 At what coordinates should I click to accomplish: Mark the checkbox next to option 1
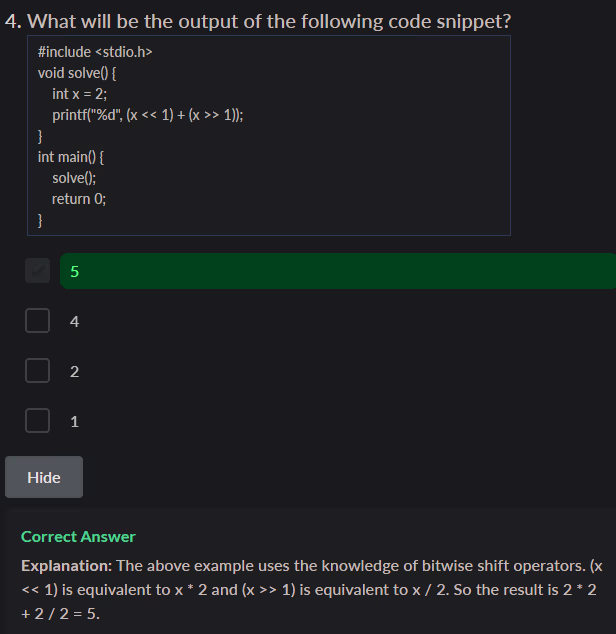tap(38, 421)
